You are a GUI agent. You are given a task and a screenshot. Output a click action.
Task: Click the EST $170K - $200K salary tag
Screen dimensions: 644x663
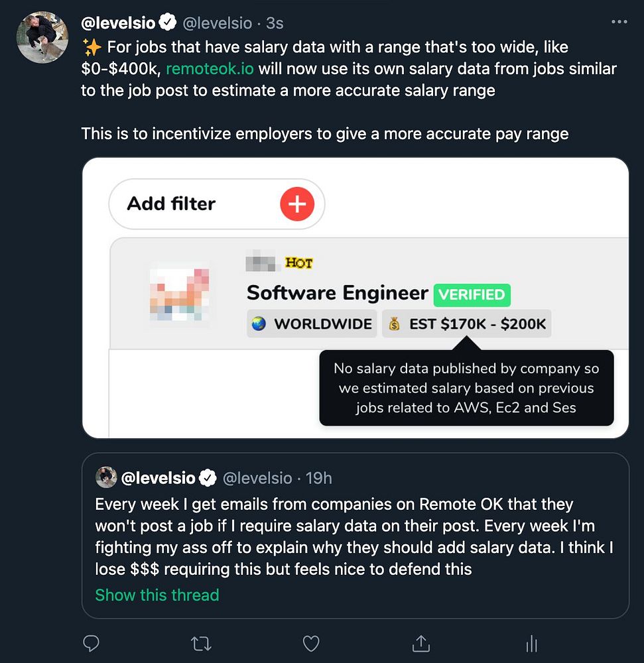pos(466,324)
